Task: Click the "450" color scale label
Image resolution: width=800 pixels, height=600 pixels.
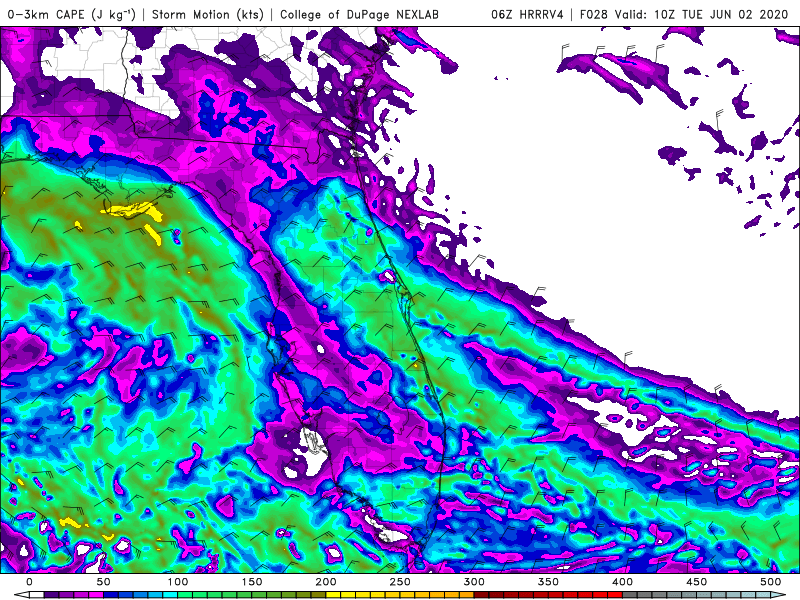Action: click(696, 582)
